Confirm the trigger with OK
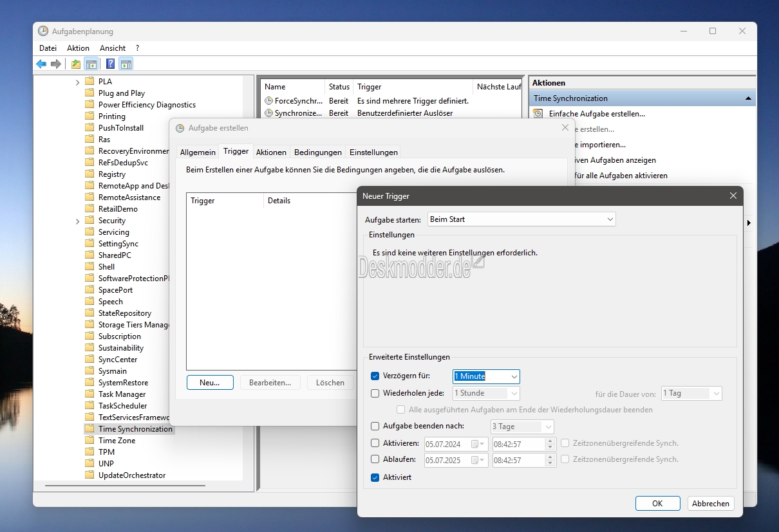 pyautogui.click(x=657, y=504)
